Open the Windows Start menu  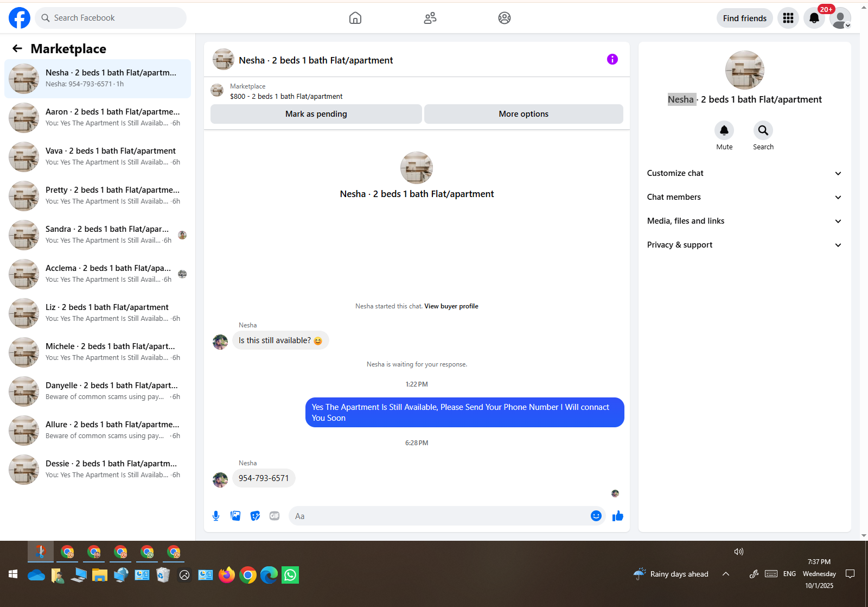coord(13,574)
